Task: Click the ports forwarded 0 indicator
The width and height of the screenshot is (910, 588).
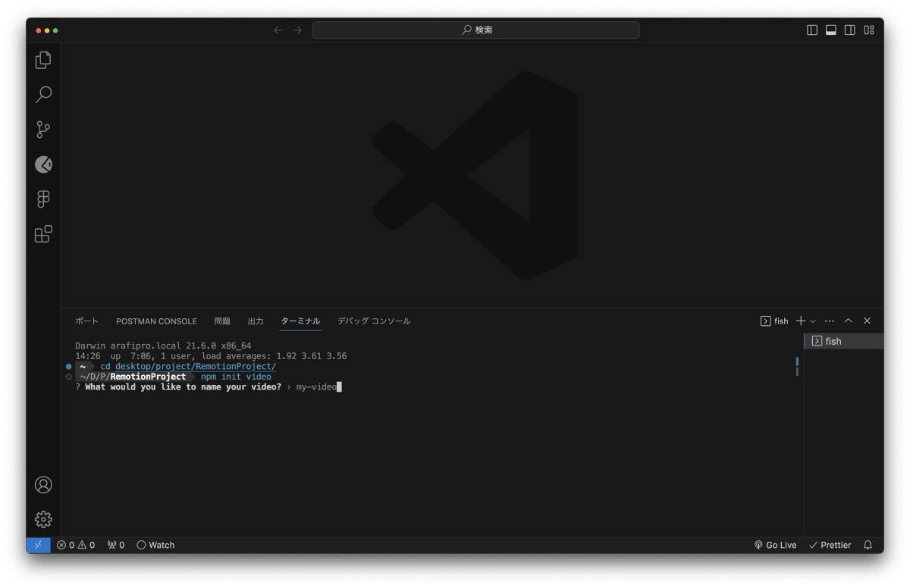Action: 116,545
